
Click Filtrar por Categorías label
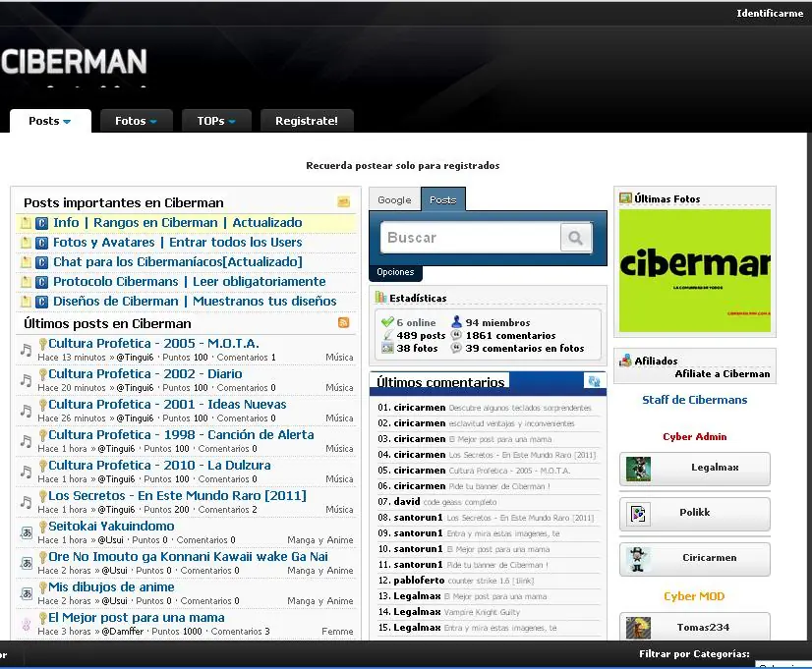(694, 654)
